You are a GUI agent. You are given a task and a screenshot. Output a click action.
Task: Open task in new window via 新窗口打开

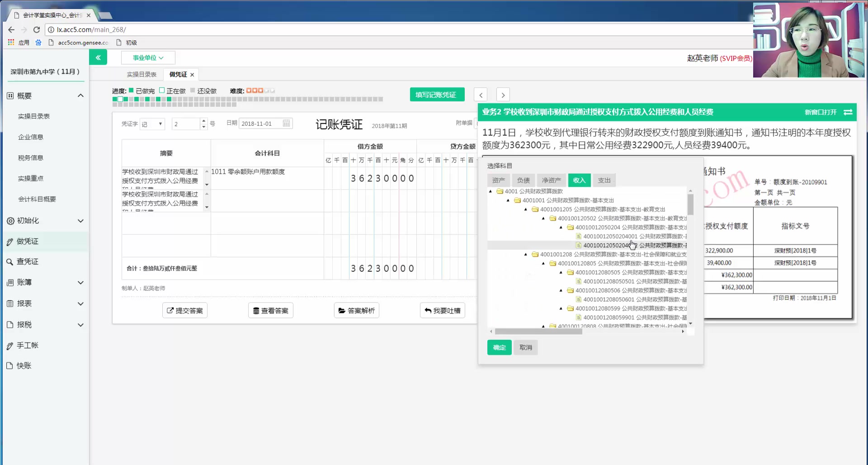[x=821, y=112]
